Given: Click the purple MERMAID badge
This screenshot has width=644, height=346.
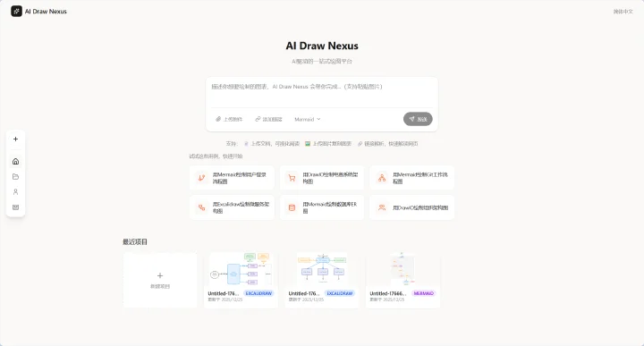Looking at the screenshot, I should (x=423, y=293).
